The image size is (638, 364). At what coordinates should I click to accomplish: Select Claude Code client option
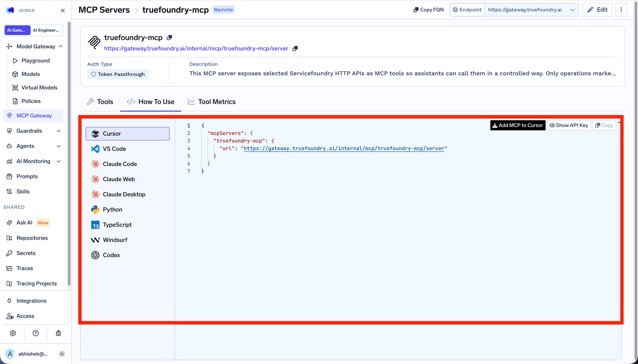(x=128, y=164)
